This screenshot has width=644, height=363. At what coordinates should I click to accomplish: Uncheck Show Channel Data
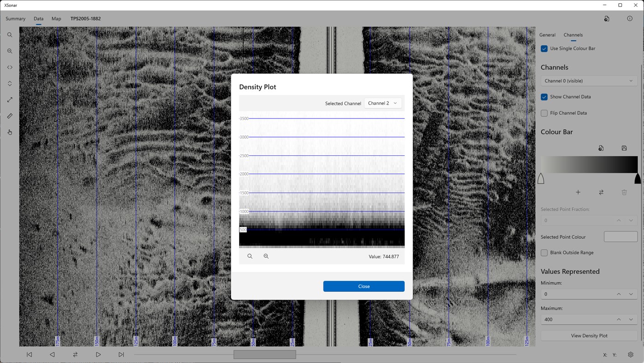[544, 97]
